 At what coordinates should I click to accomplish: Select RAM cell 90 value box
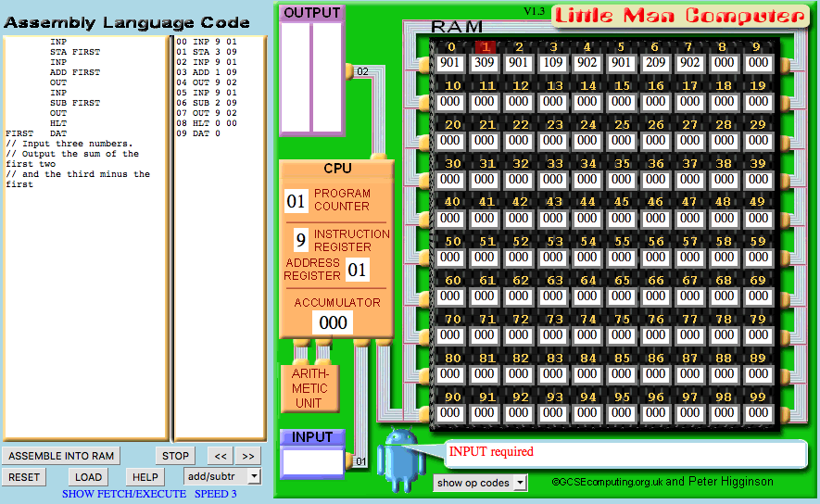449,413
